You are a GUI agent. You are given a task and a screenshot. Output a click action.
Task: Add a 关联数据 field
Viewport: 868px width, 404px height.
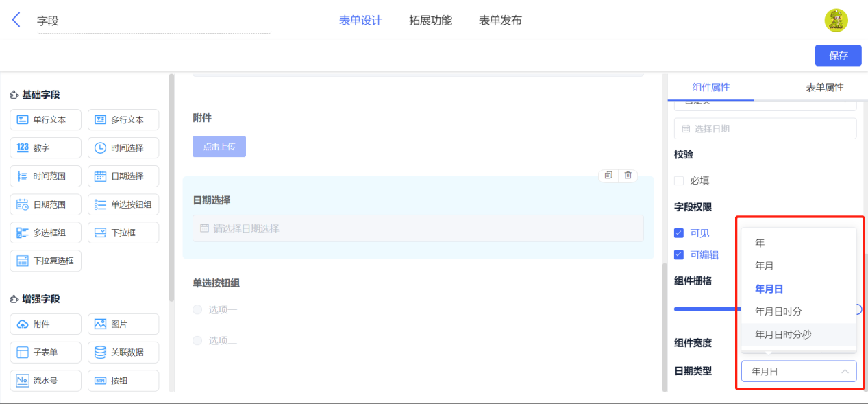pyautogui.click(x=123, y=352)
